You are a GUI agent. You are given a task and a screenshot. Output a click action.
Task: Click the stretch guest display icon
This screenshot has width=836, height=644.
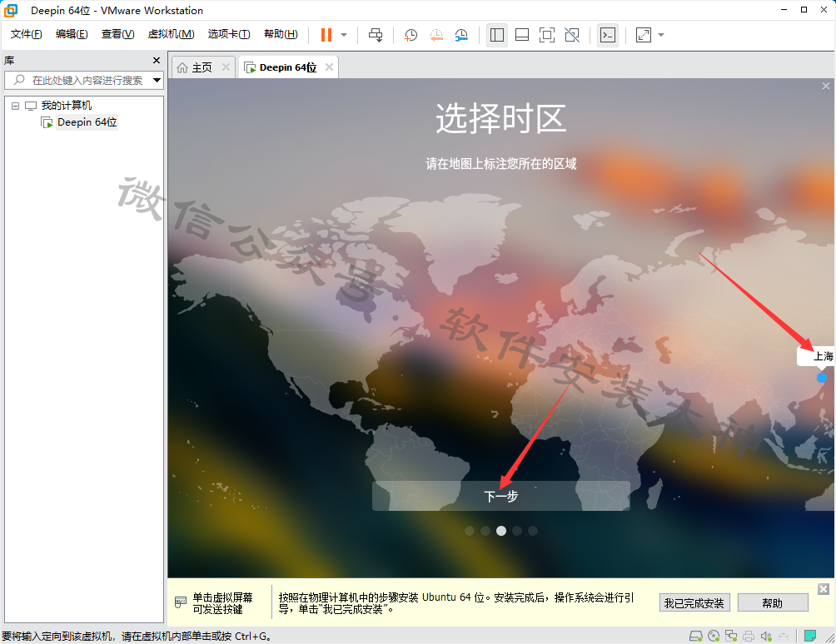click(x=644, y=35)
